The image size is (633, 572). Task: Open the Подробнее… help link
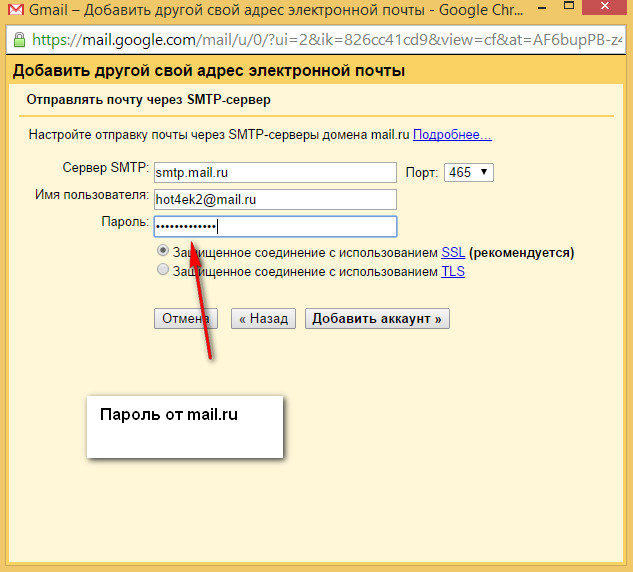[x=452, y=134]
